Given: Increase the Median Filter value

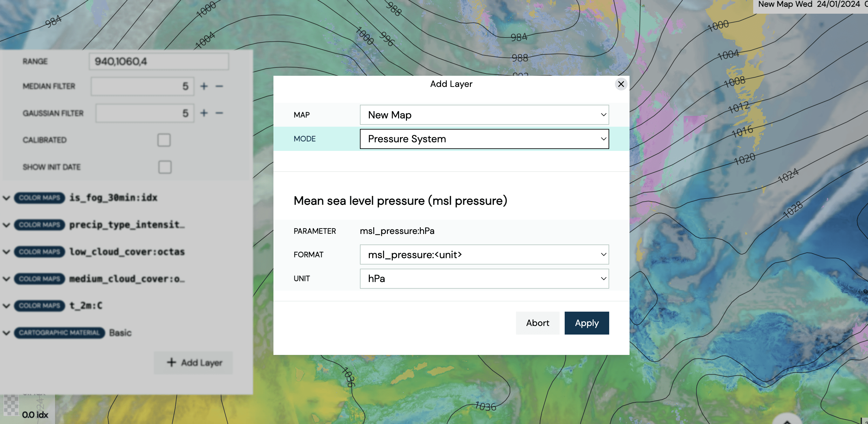Looking at the screenshot, I should coord(204,86).
